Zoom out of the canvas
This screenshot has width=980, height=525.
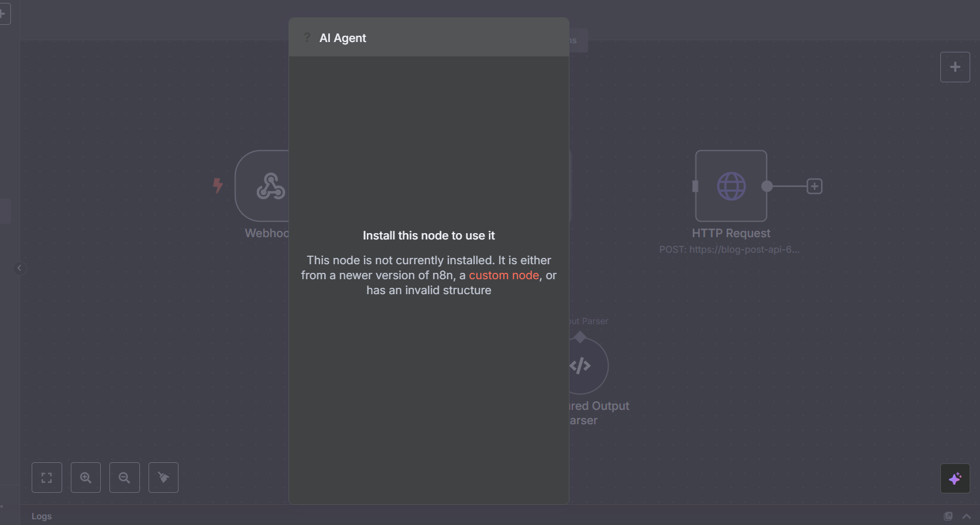[124, 477]
